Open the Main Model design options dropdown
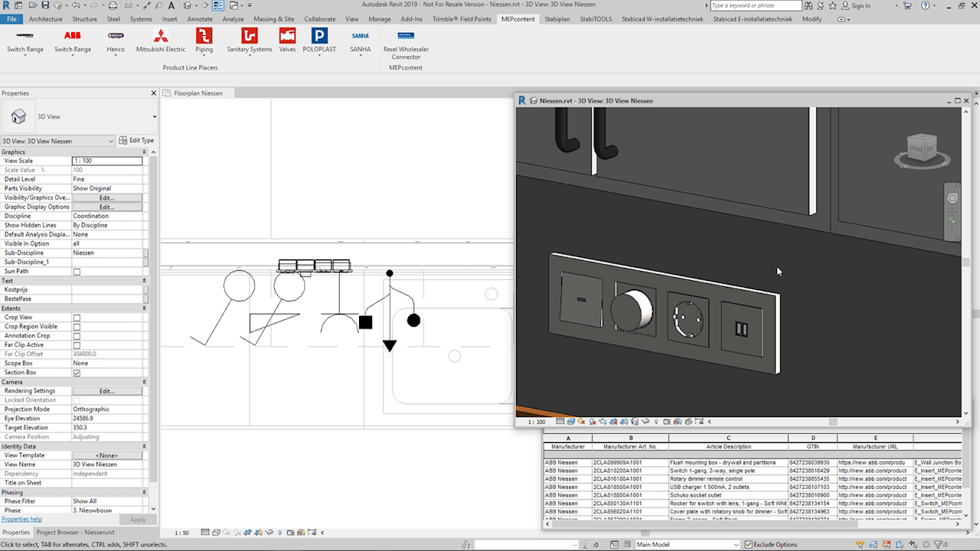Viewport: 980px width, 551px height. (x=688, y=544)
